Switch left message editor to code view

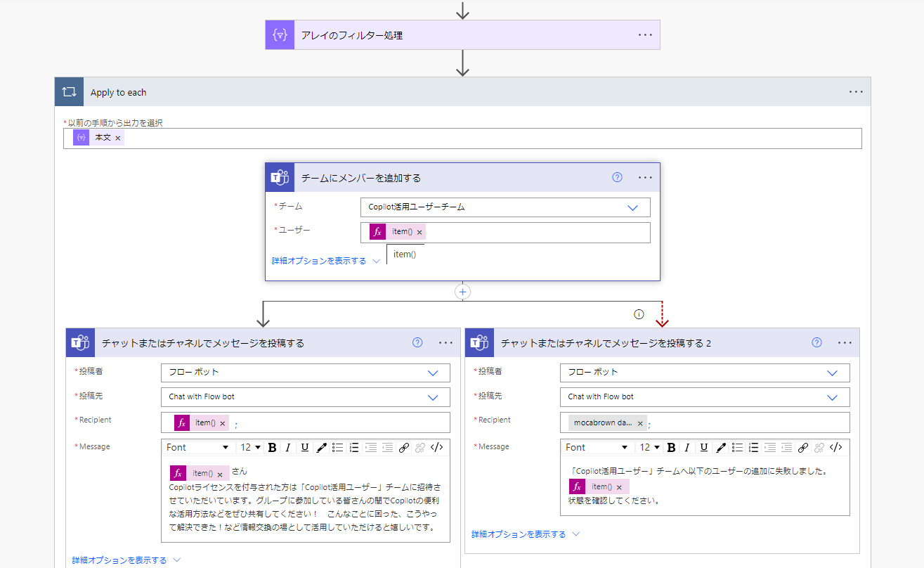(436, 447)
